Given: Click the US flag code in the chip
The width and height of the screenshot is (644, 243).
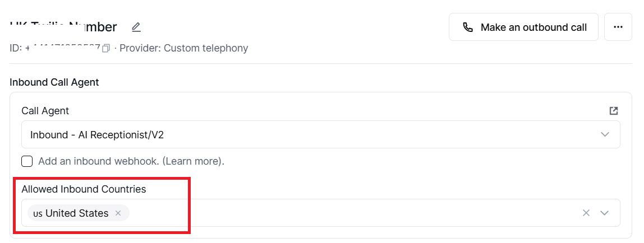Looking at the screenshot, I should [38, 214].
